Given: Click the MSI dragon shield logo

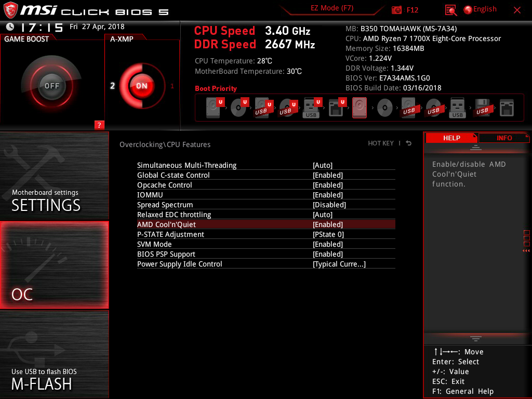Looking at the screenshot, I should tap(10, 10).
